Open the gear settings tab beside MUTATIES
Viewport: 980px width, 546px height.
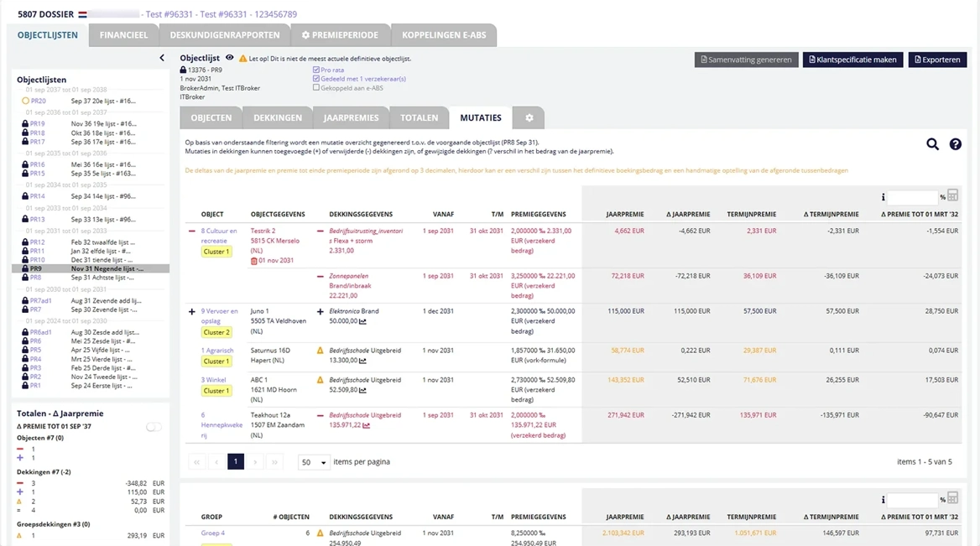pos(529,117)
